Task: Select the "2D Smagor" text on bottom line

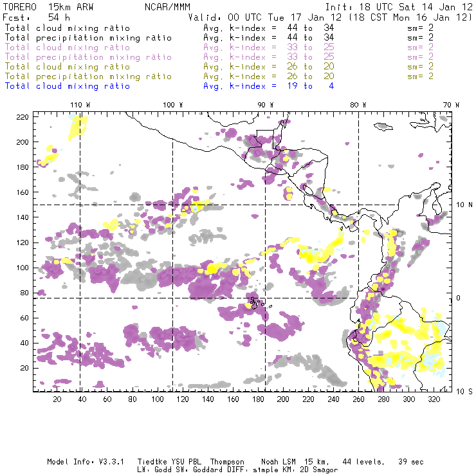Action: click(319, 470)
